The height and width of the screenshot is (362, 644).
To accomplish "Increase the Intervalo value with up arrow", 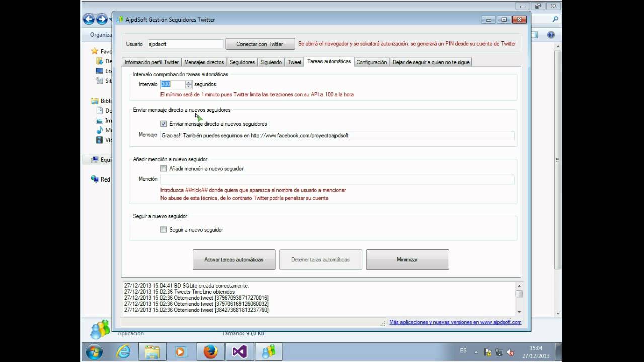I will tap(189, 82).
